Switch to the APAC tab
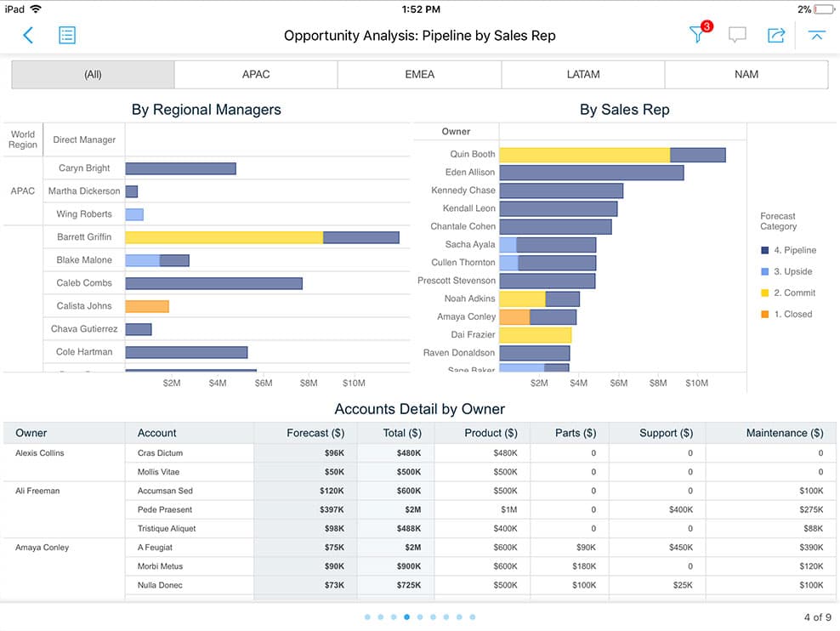Image resolution: width=840 pixels, height=631 pixels. coord(256,74)
